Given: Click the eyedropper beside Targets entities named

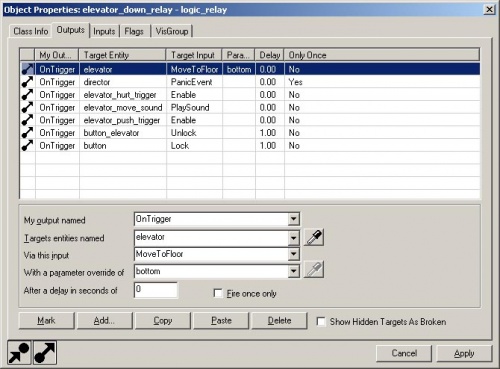Looking at the screenshot, I should 314,238.
